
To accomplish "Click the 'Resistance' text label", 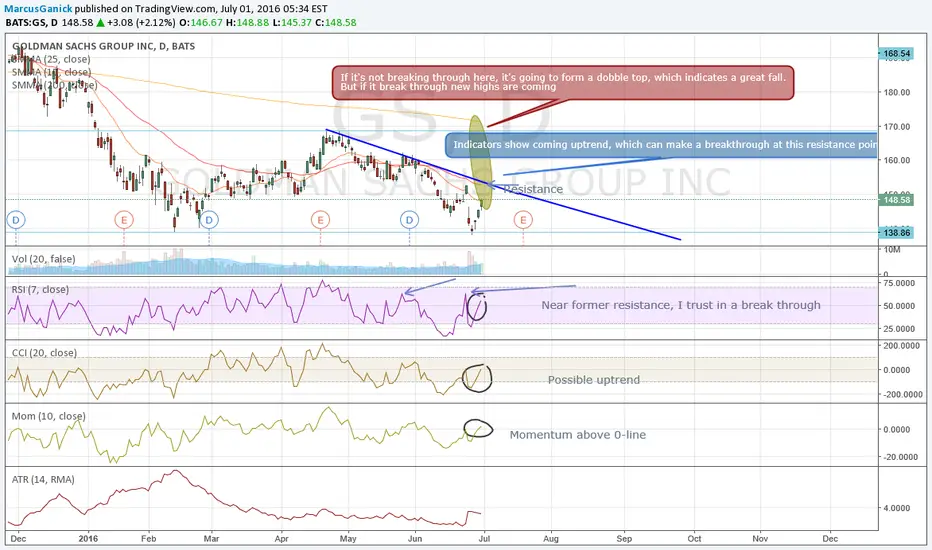I will click(x=533, y=189).
